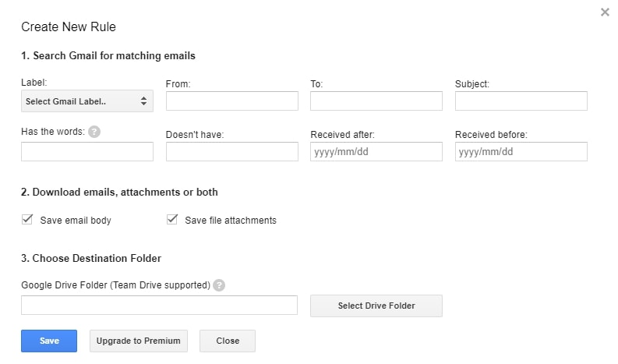This screenshot has height=364, width=618.
Task: Click the Save email body label text
Action: click(x=76, y=221)
